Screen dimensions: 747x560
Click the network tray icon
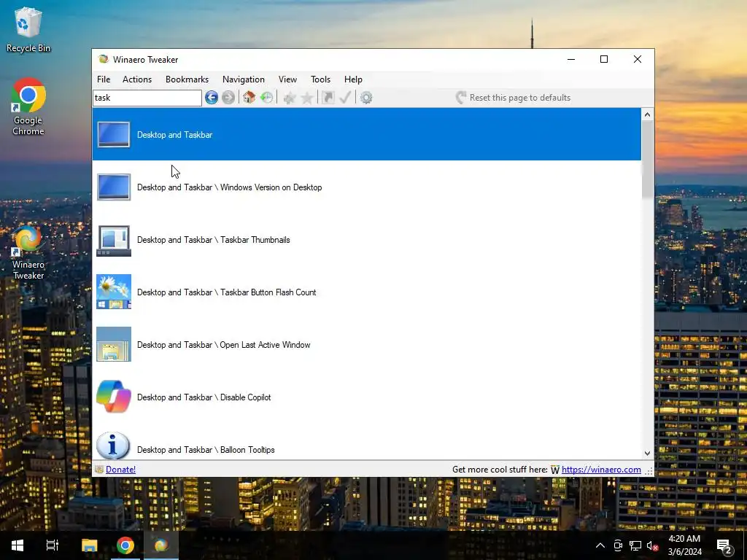[x=635, y=545]
